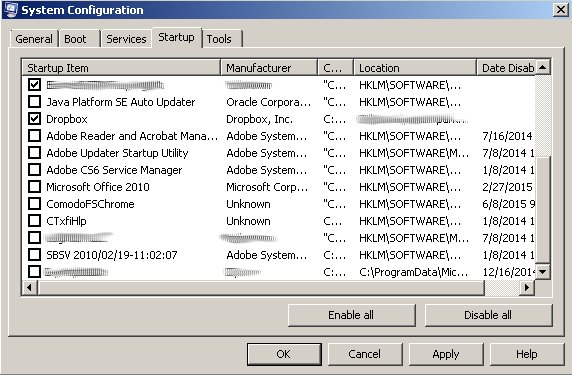Screen dimensions: 572x375
Task: Select the Microsoft Corp... manufacturer cell
Action: pyautogui.click(x=267, y=187)
